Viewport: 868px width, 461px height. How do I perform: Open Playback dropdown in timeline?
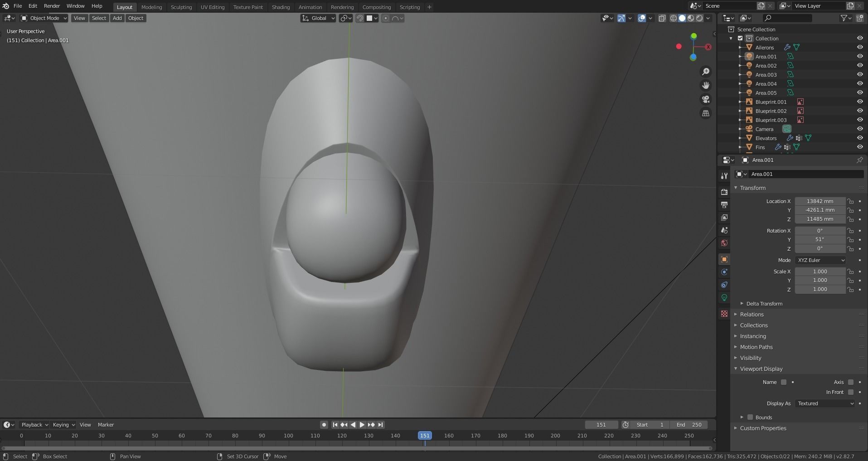(x=34, y=425)
